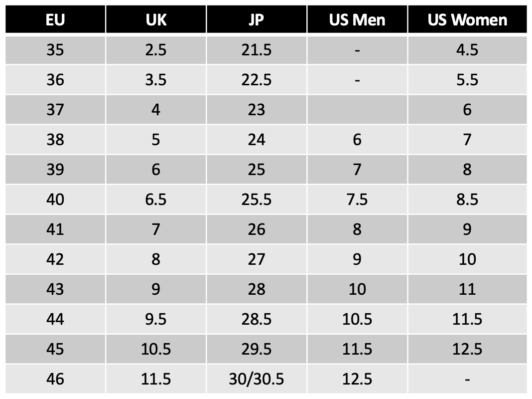Click the JP 21.5 cell
This screenshot has width=532, height=399.
tap(257, 50)
